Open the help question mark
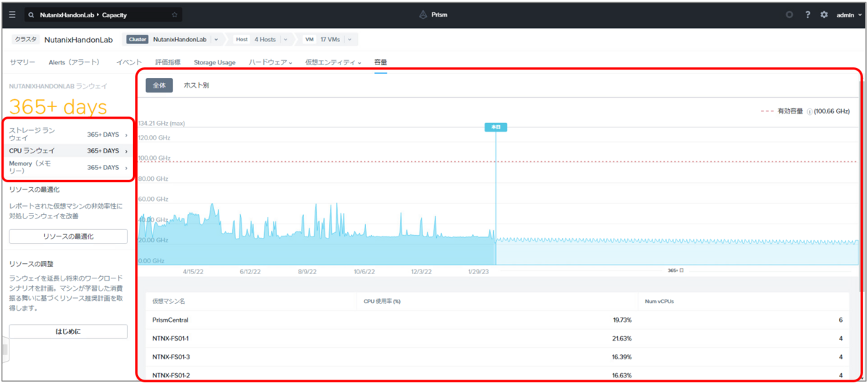The height and width of the screenshot is (384, 868). click(807, 14)
